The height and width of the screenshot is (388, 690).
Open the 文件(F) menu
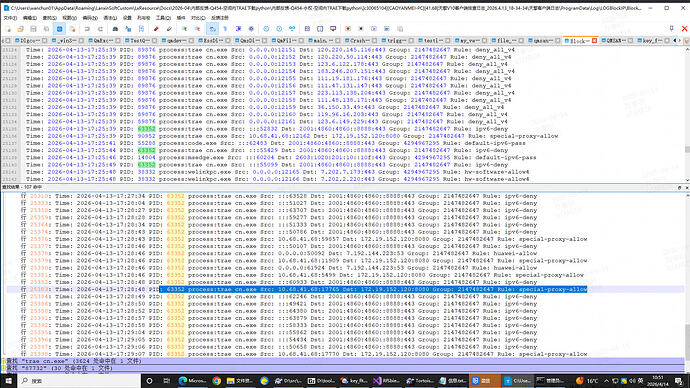click(10, 18)
